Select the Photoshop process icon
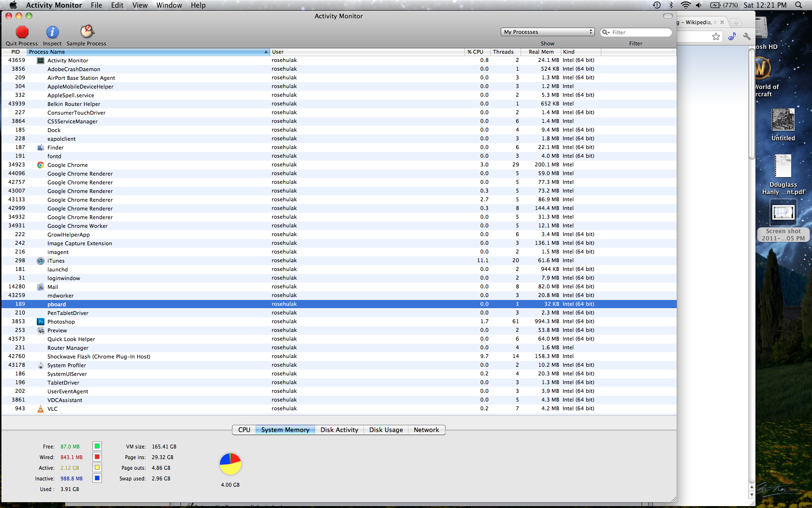812x508 pixels. coord(41,322)
